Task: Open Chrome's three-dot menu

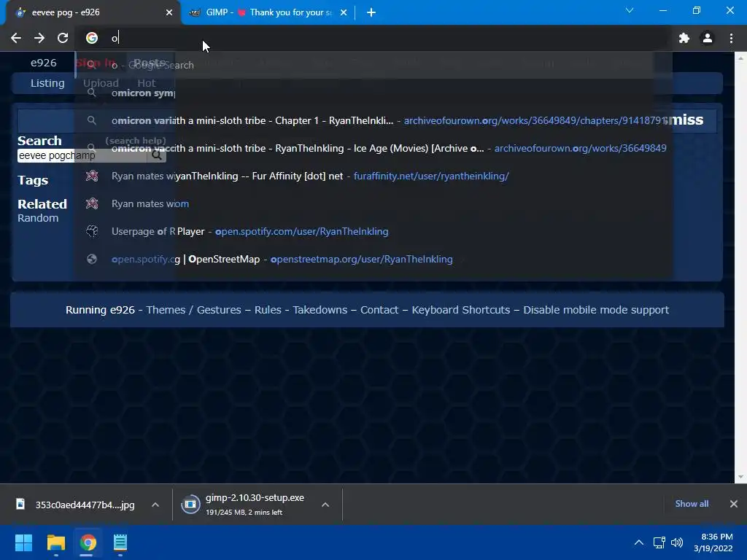Action: pyautogui.click(x=731, y=38)
